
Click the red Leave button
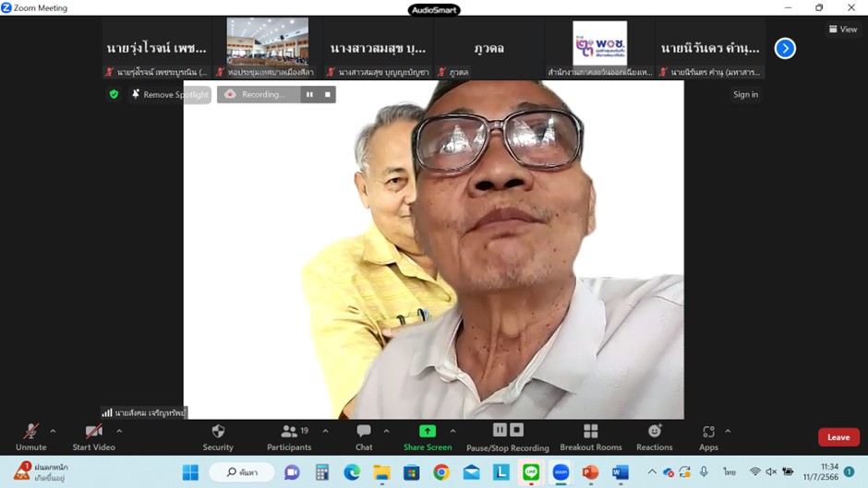tap(838, 437)
